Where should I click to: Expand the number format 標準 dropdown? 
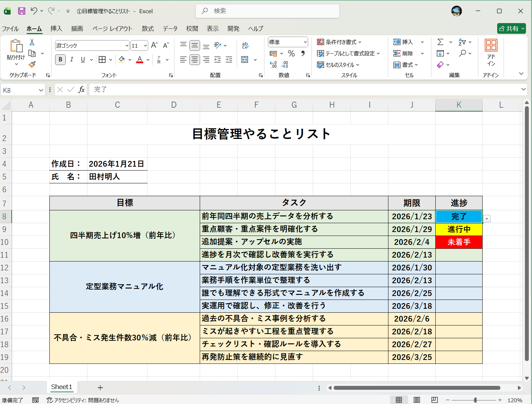click(305, 42)
